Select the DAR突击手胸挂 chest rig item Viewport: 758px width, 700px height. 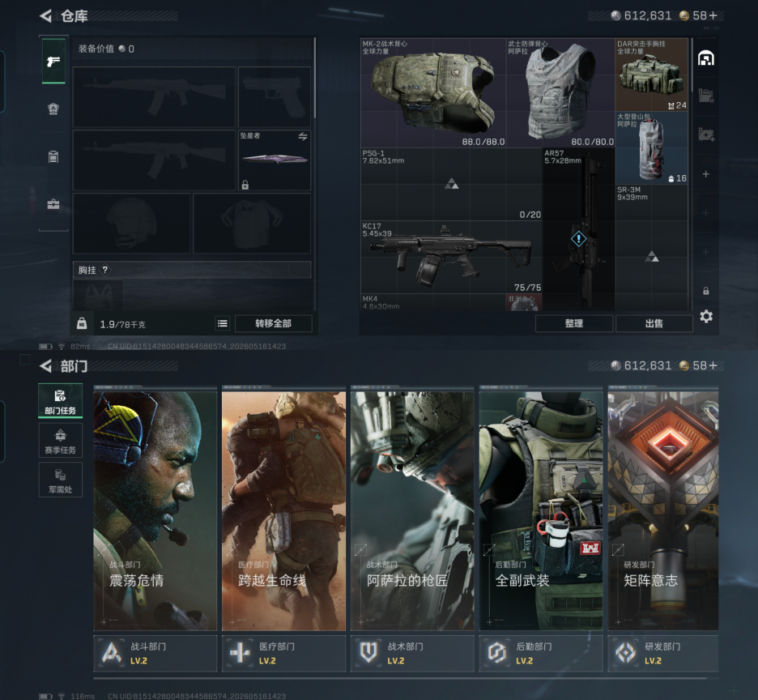tap(652, 75)
